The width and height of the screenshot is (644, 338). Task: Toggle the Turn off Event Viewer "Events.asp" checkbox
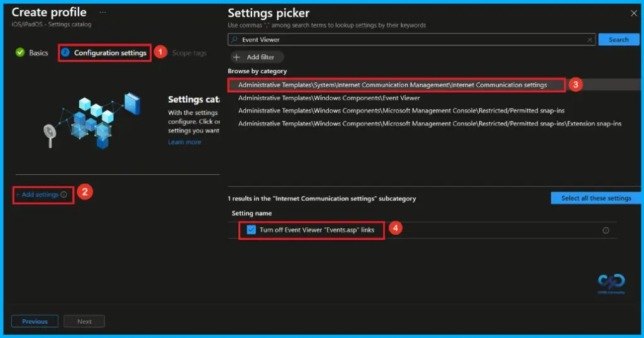click(251, 230)
